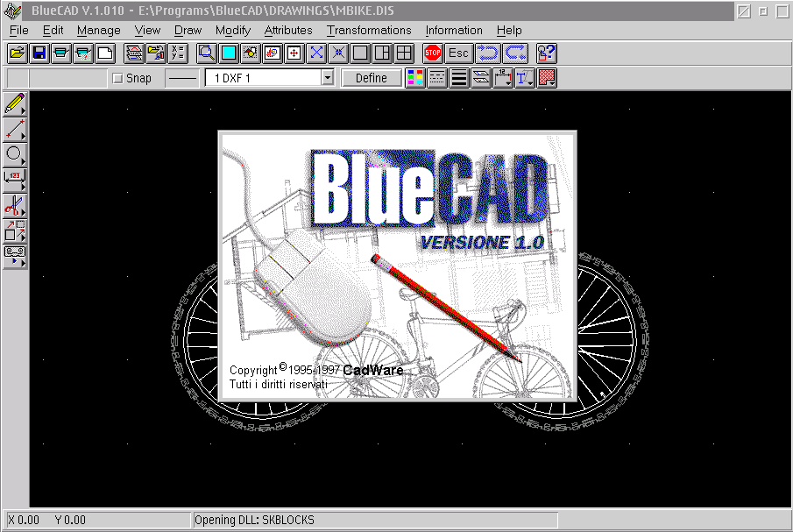Open the Attributes menu
Viewport: 793px width, 532px height.
click(x=288, y=31)
